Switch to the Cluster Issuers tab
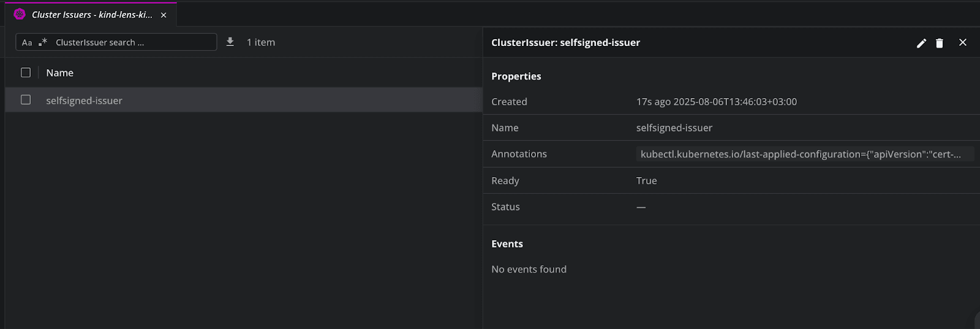 92,15
